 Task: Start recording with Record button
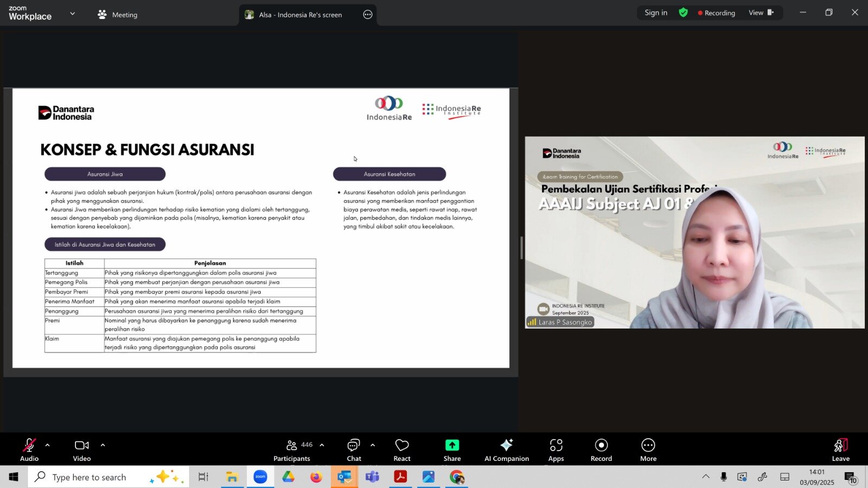[x=601, y=450]
